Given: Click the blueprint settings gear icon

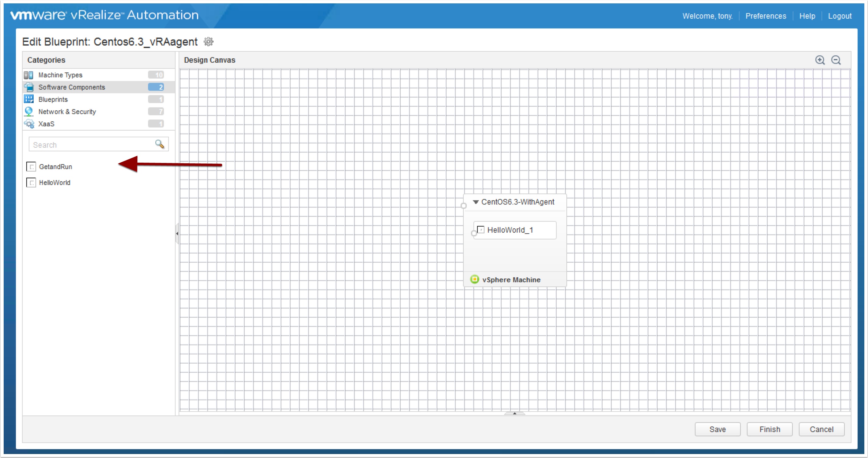Looking at the screenshot, I should click(209, 42).
